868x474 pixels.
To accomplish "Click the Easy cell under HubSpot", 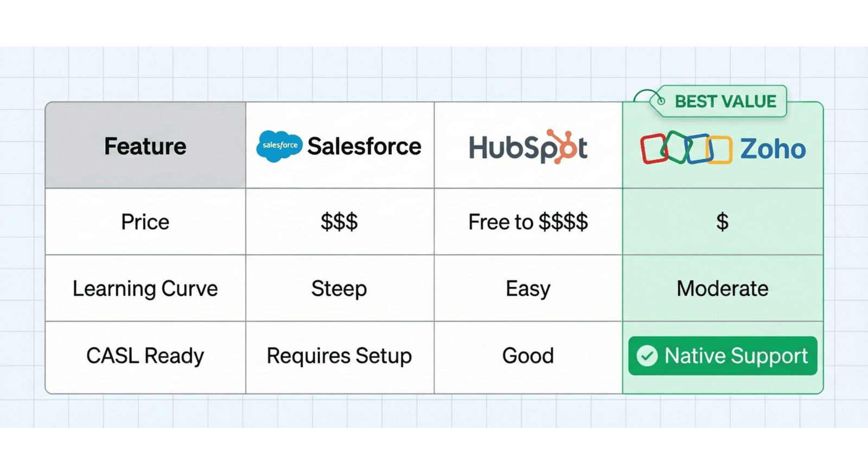I will 528,289.
